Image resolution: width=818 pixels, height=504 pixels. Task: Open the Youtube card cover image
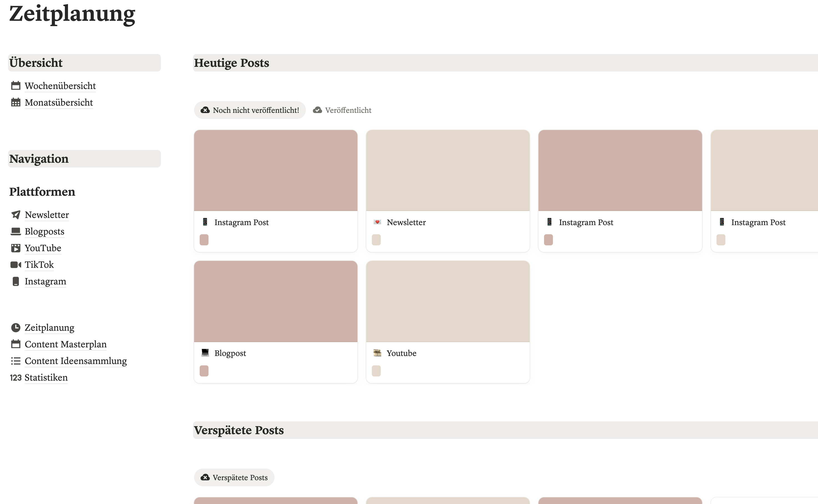click(x=448, y=301)
